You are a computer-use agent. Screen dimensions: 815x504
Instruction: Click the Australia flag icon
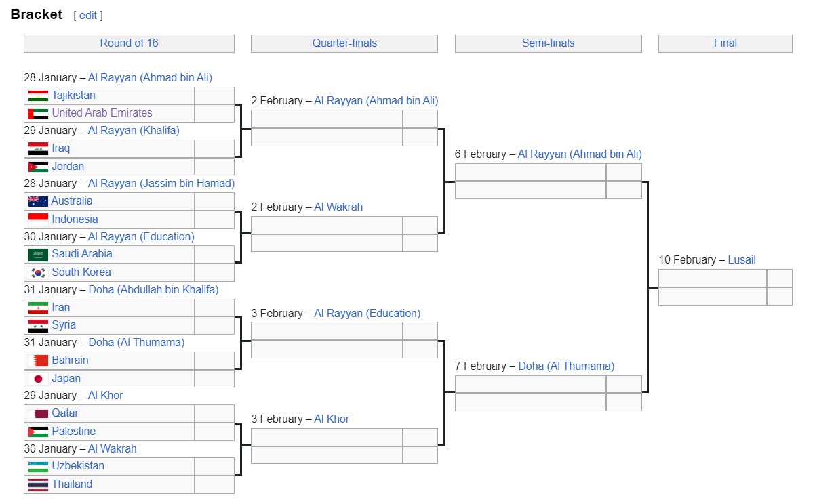pos(38,201)
